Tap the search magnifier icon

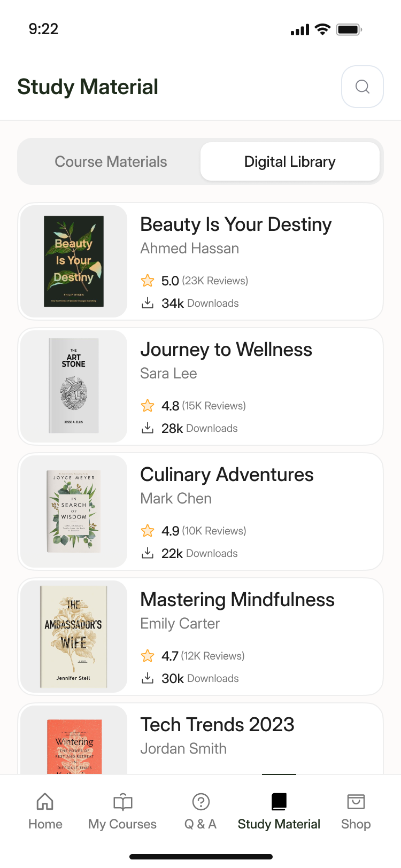363,87
